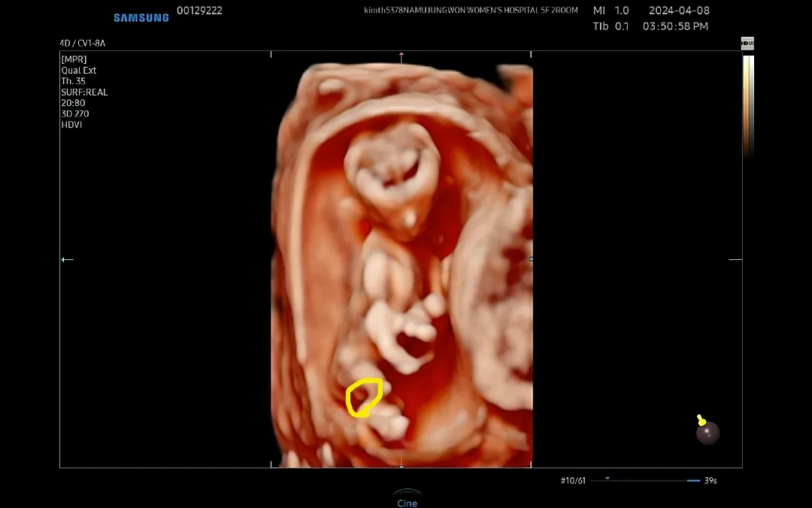Select the top arrow ROI marker
Screen dimensions: 812x508
pos(401,56)
